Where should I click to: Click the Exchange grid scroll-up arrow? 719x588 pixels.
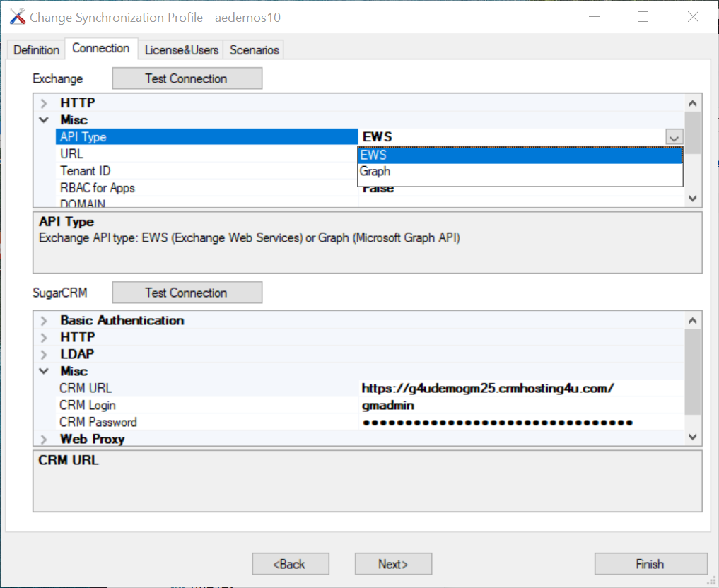(x=692, y=103)
